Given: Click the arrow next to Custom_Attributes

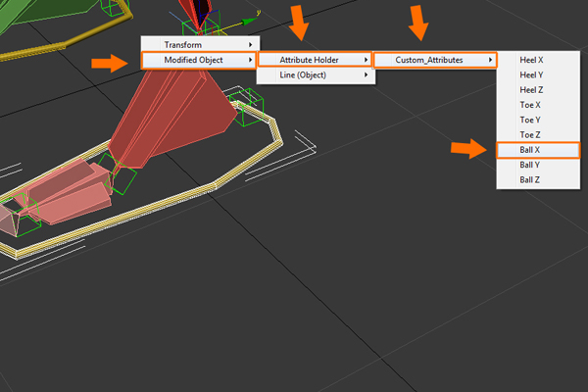Looking at the screenshot, I should coord(490,60).
